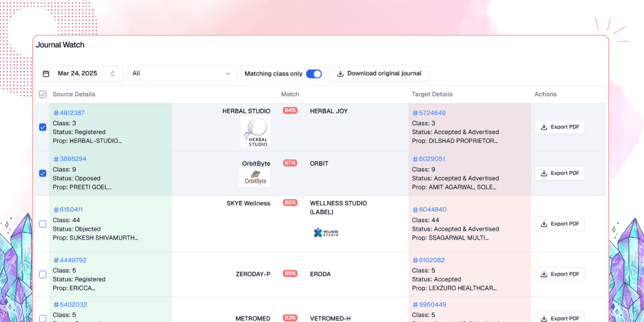
Task: Click the Target Details column header
Action: coord(432,94)
